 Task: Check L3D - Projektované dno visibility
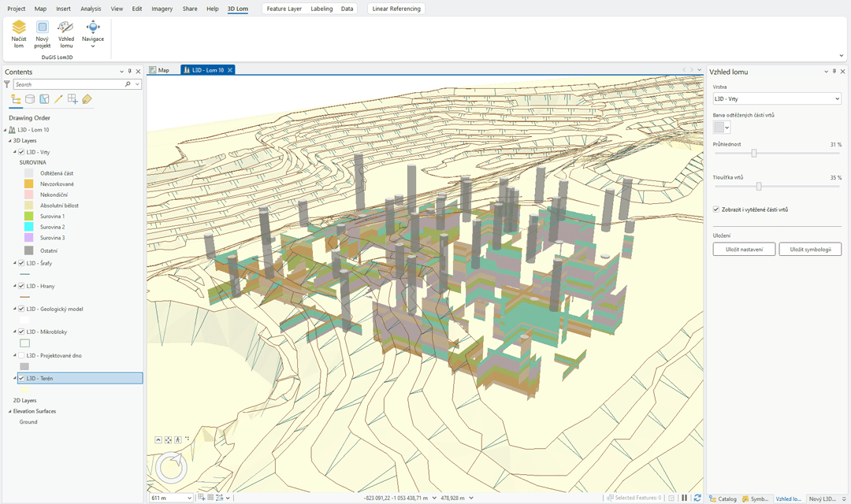pos(21,355)
